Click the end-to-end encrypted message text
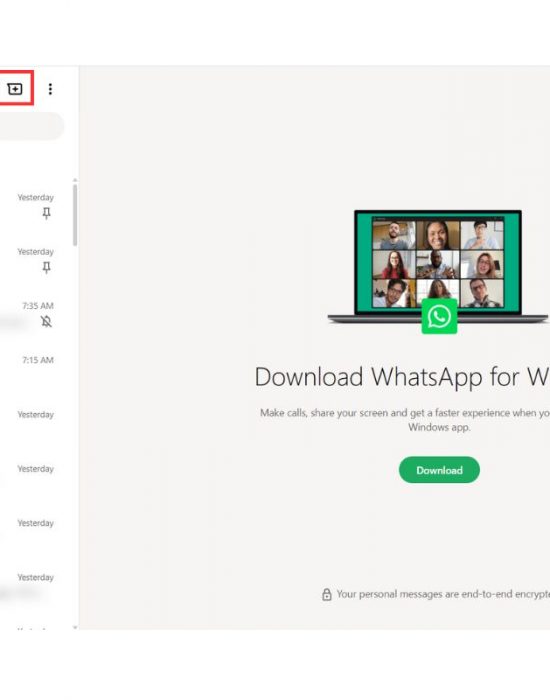Screen dimensions: 550x700 443,594
